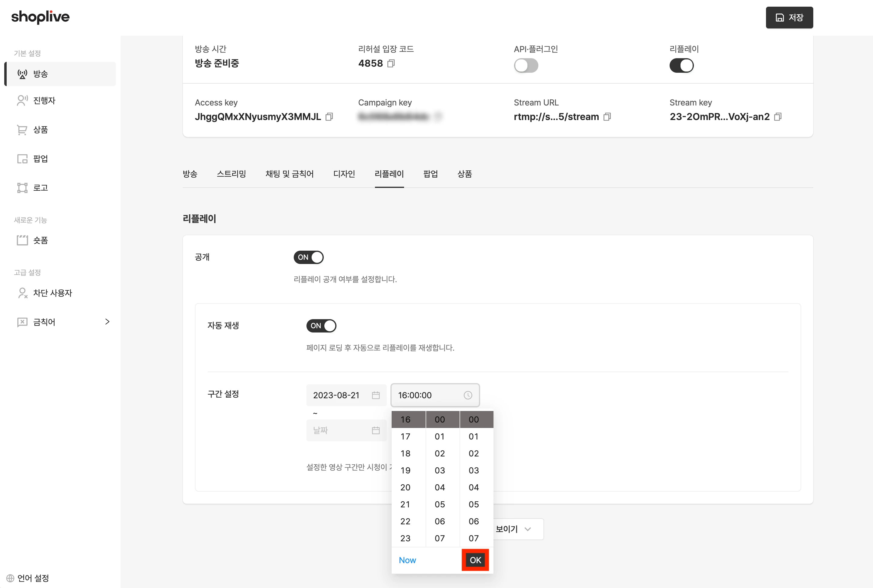
Task: Confirm time with OK button
Action: coord(475,560)
